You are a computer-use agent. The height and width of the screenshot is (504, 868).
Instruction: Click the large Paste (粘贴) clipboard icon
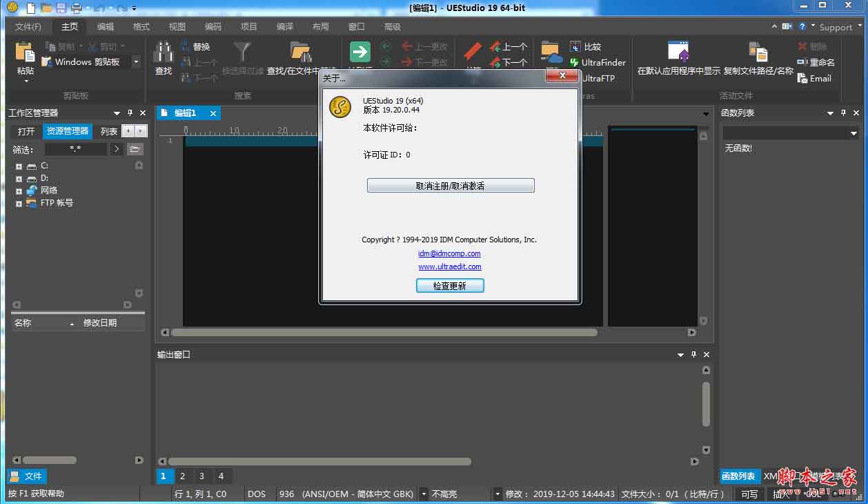click(x=25, y=52)
